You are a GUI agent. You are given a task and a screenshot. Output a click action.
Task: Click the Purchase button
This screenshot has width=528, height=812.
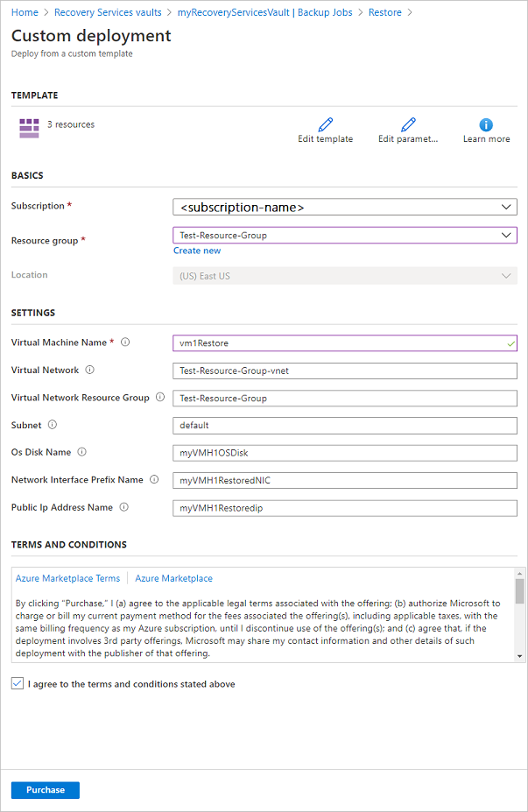45,789
